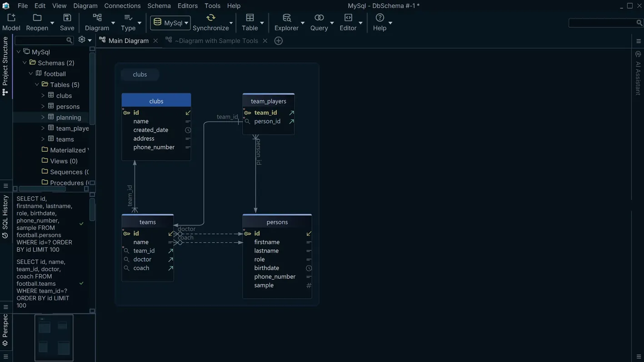Launch the Explorer tool from the toolbar
This screenshot has height=362, width=644.
tap(286, 18)
